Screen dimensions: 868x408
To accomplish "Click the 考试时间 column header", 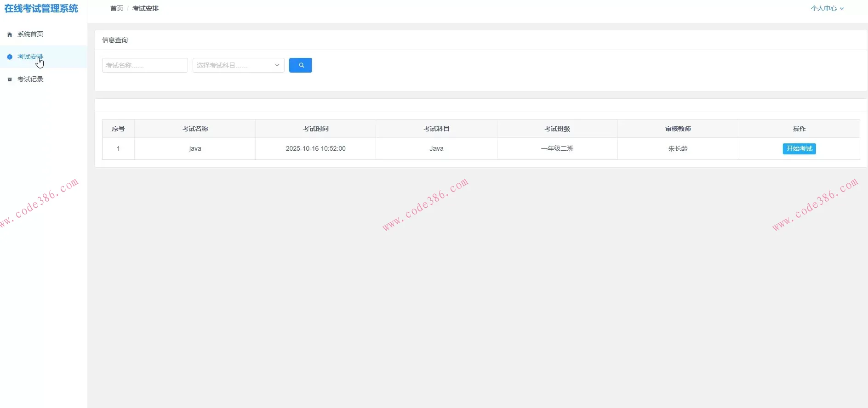I will (316, 129).
